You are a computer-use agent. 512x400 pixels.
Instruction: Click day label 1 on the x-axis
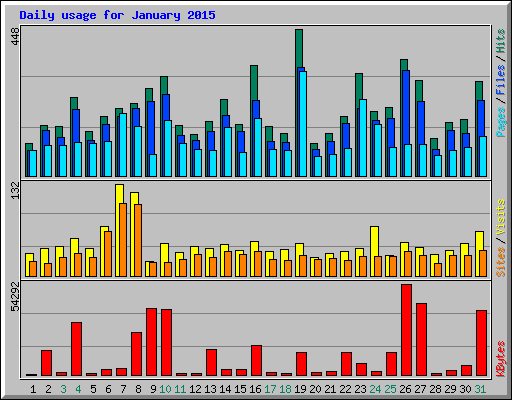(x=33, y=389)
